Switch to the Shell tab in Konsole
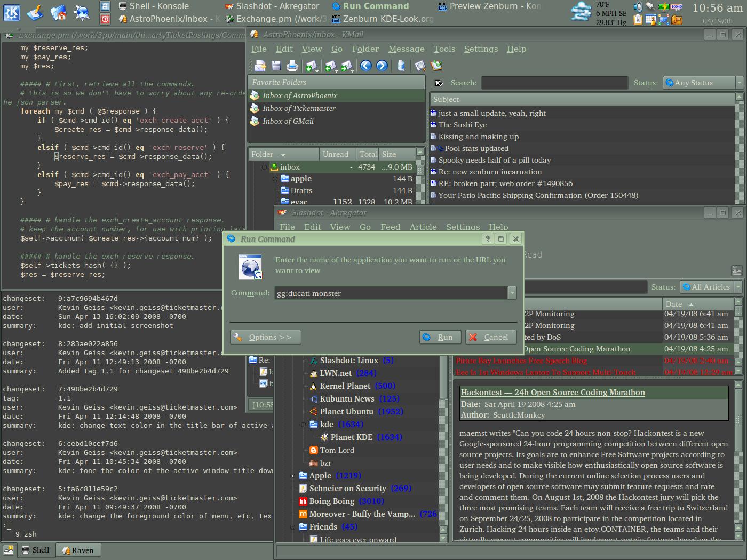Screen dimensions: 747x560 coord(36,550)
